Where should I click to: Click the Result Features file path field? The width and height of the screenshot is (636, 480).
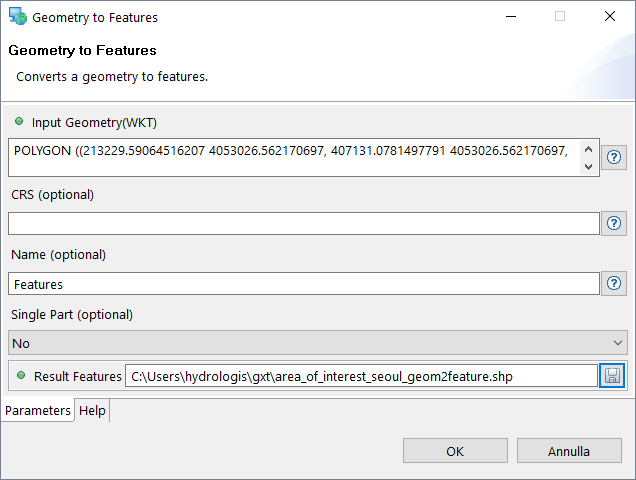point(360,376)
